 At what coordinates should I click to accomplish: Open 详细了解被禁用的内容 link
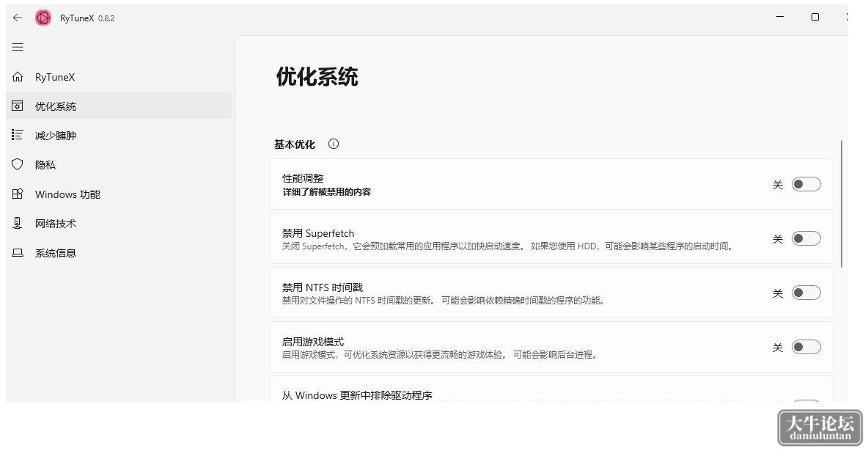tap(327, 191)
